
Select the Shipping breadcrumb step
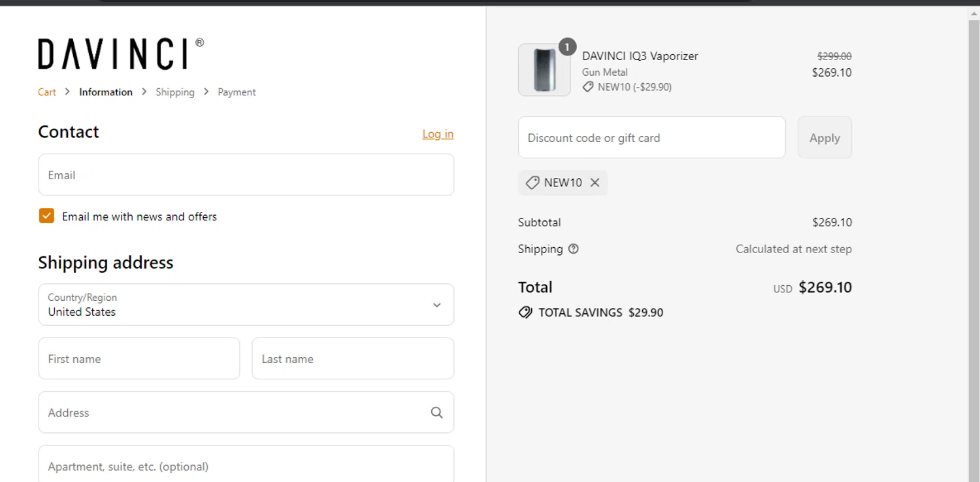[175, 92]
